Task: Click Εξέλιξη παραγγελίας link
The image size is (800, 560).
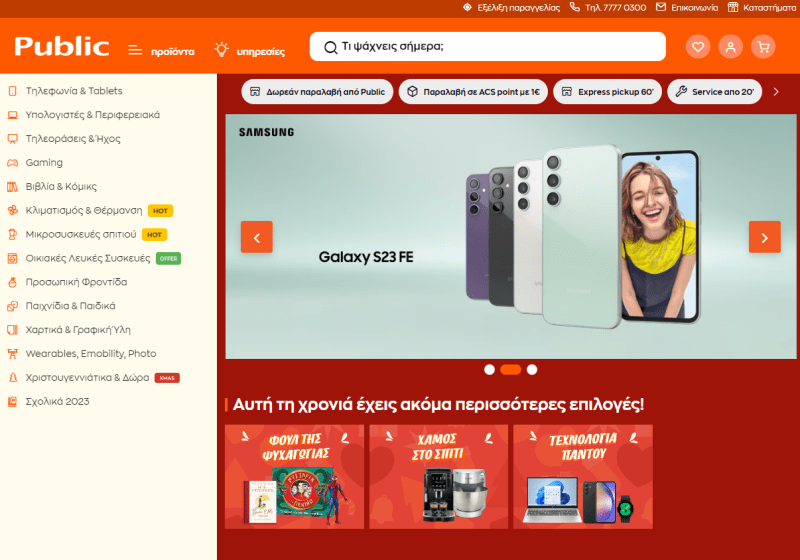Action: 518,8
